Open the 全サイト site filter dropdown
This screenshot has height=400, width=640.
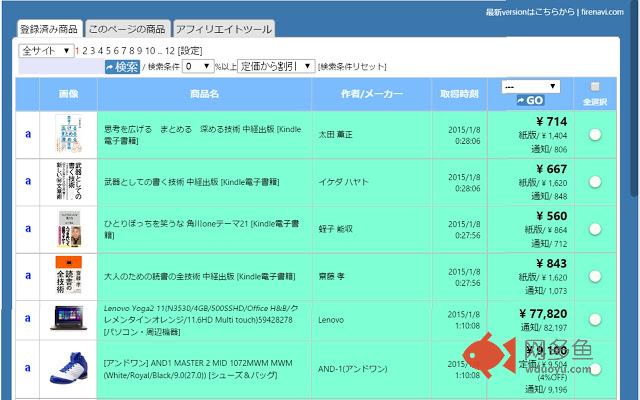point(46,51)
